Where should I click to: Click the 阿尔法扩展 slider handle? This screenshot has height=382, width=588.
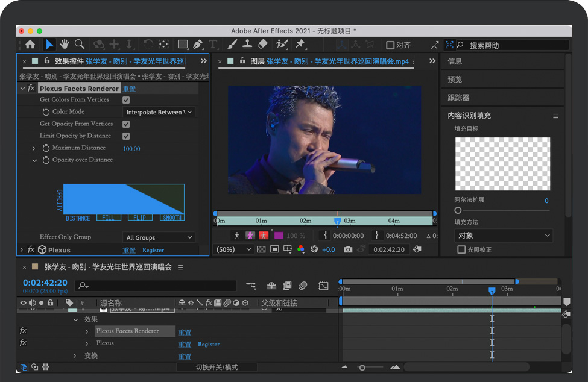[x=458, y=210]
